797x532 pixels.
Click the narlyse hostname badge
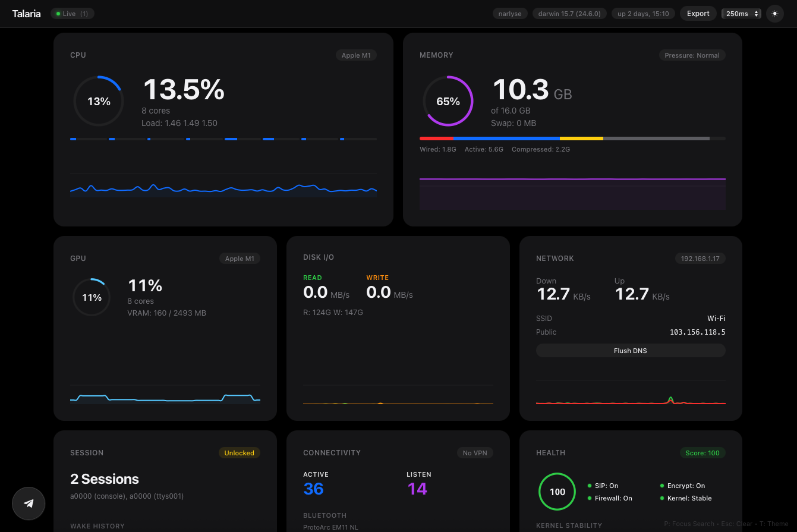pyautogui.click(x=510, y=14)
